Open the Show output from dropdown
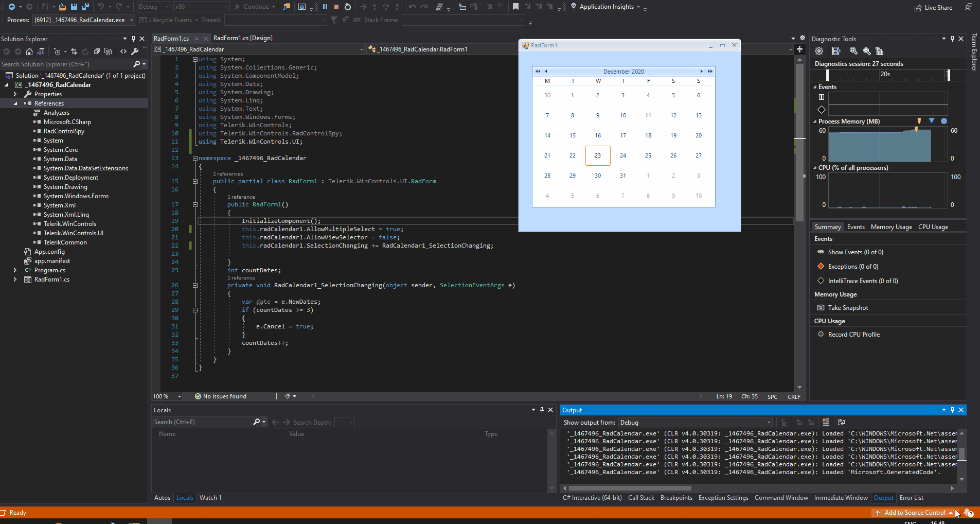 tap(769, 423)
